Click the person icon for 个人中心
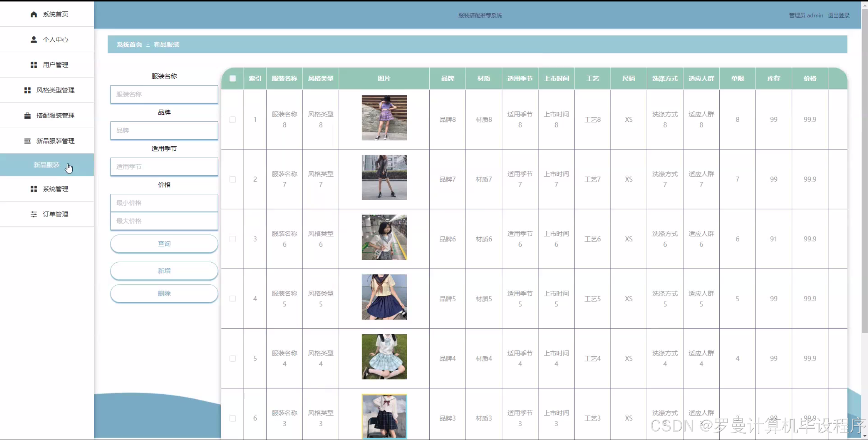The height and width of the screenshot is (440, 868). click(34, 40)
